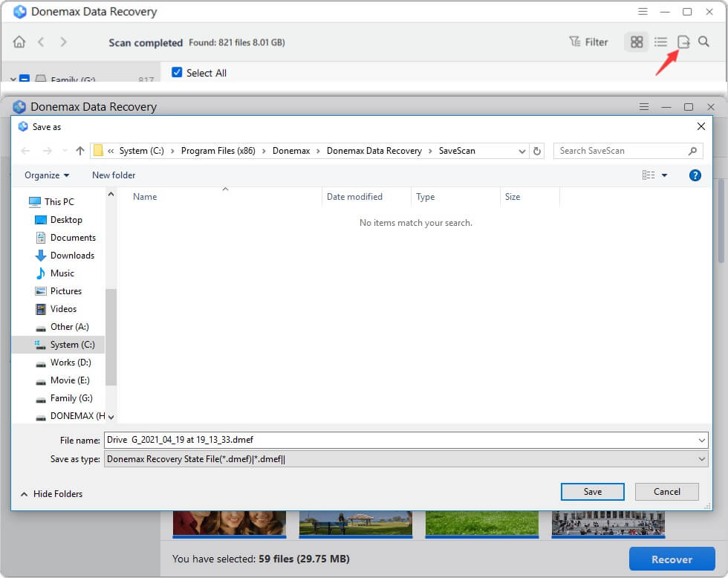Uncheck the Select All checkbox

point(177,73)
